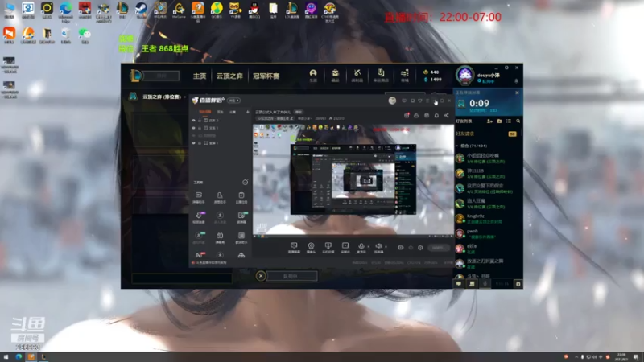Open the douyu profile avatar

coord(464,76)
